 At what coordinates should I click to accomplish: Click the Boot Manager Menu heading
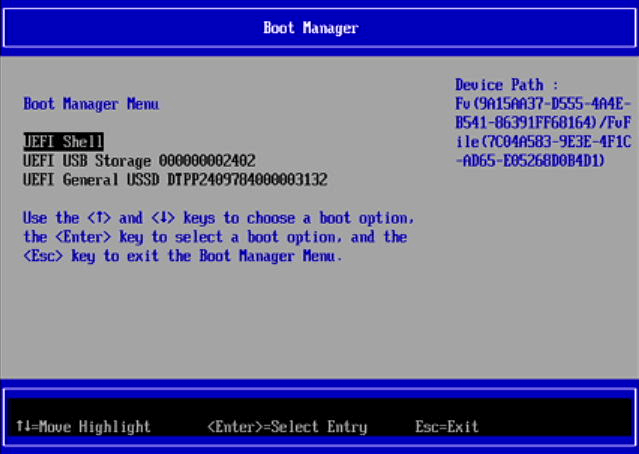[91, 104]
